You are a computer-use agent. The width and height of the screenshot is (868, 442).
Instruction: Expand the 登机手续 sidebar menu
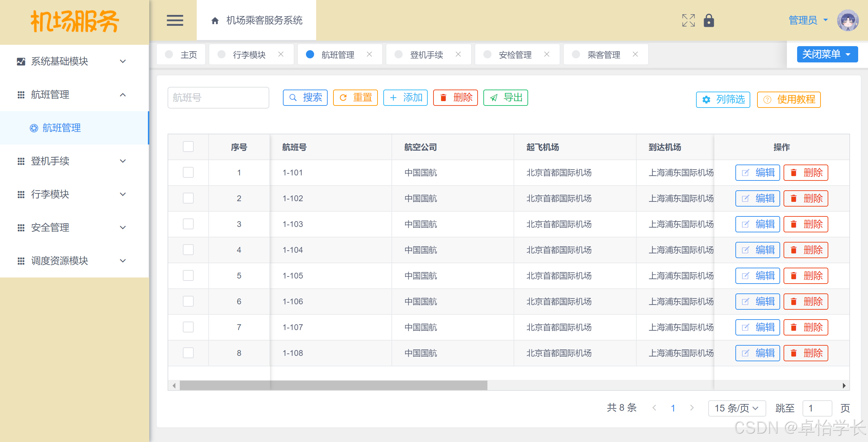pyautogui.click(x=74, y=161)
